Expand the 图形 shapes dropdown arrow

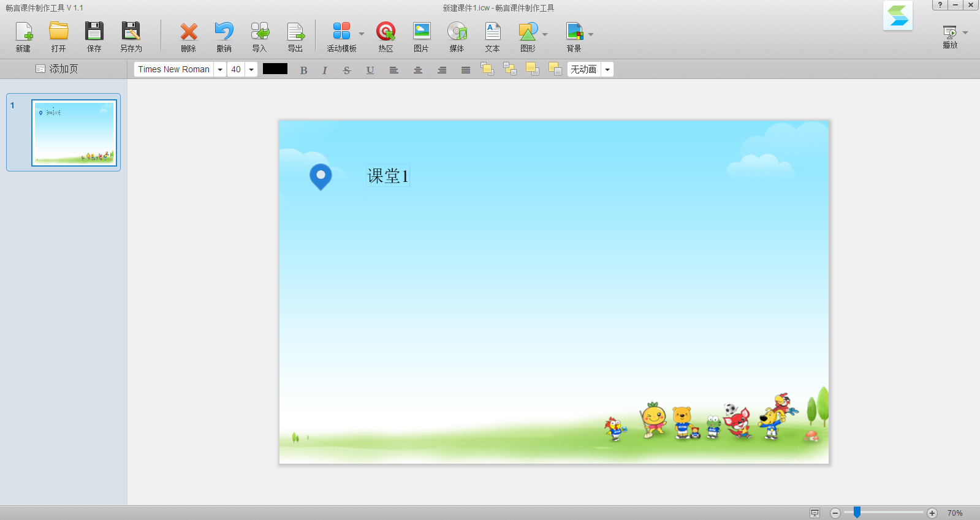click(x=545, y=34)
